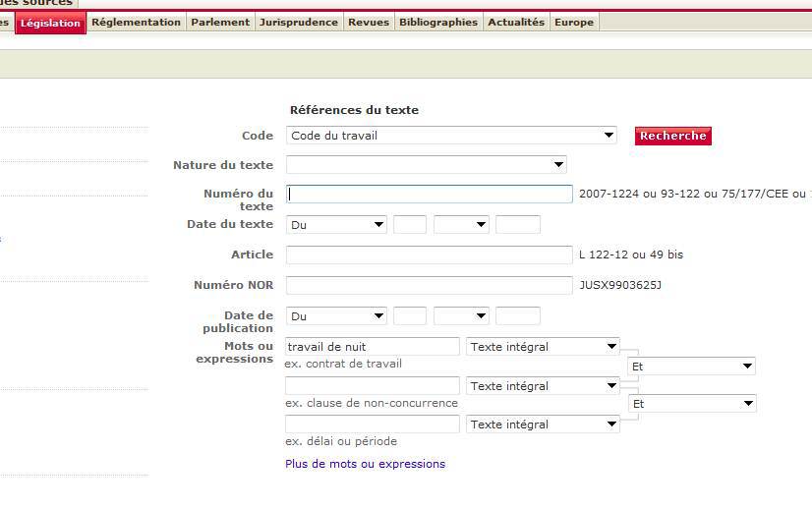Open the Europe tab
This screenshot has height=509, width=812.
pyautogui.click(x=574, y=23)
